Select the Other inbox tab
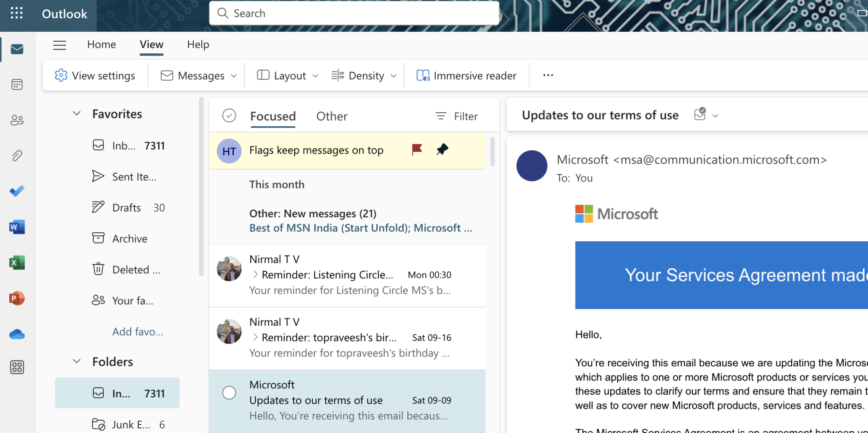868x433 pixels. [332, 116]
